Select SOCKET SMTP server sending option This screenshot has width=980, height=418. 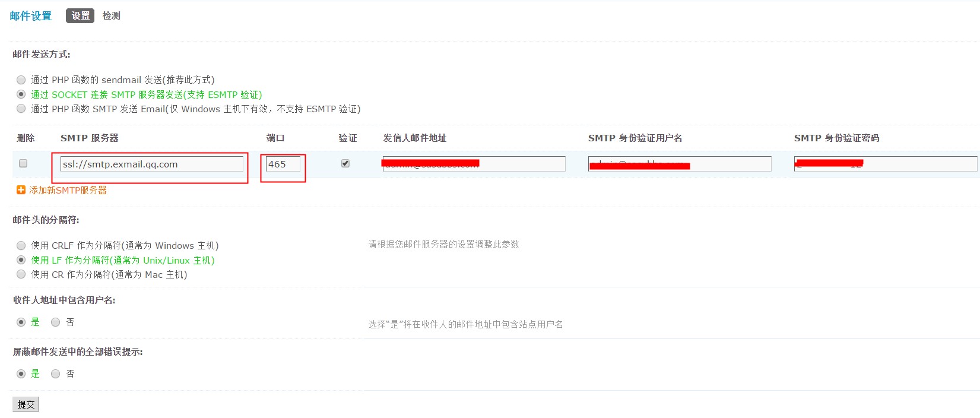tap(21, 94)
